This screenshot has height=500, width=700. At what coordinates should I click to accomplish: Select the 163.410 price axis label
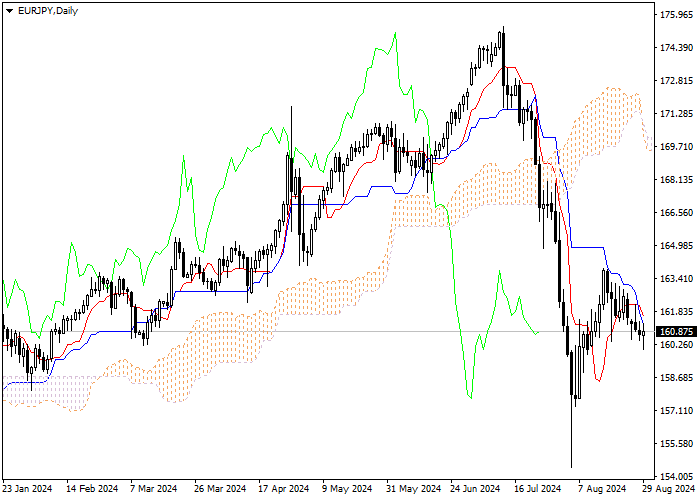676,279
